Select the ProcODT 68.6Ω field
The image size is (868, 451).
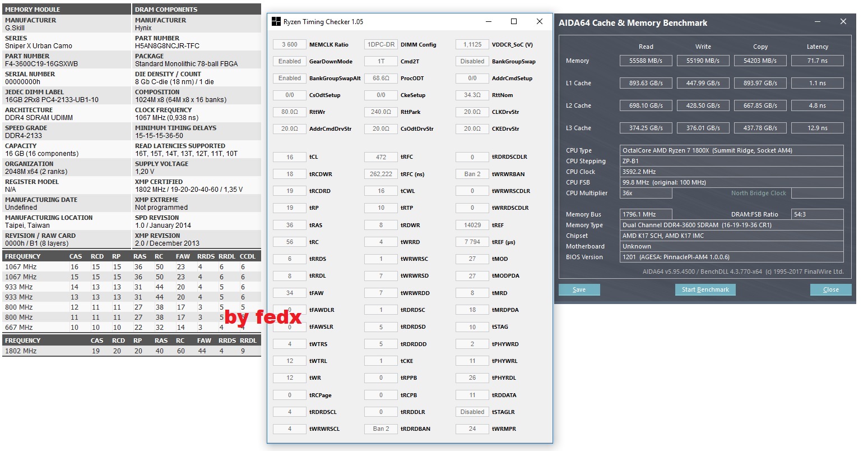[x=381, y=79]
